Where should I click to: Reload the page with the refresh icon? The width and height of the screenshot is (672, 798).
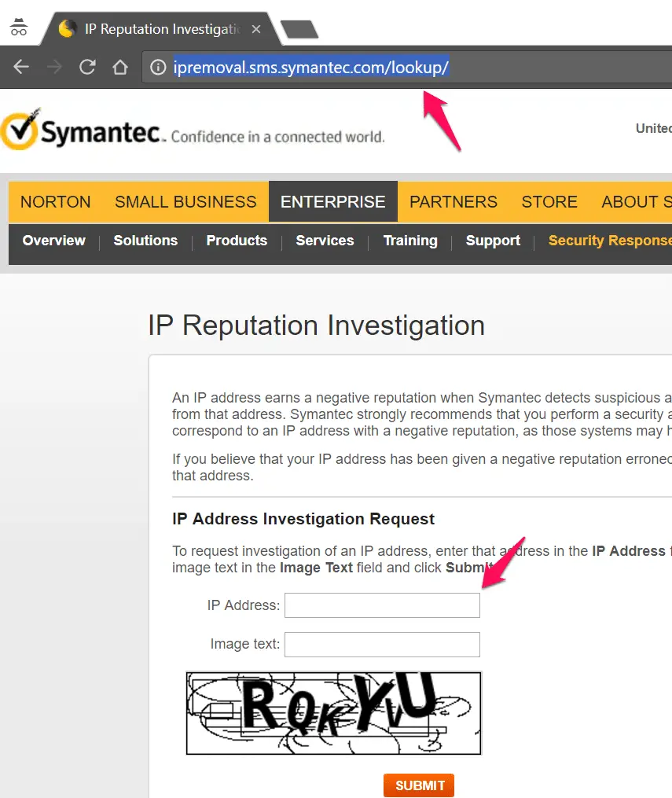tap(87, 67)
